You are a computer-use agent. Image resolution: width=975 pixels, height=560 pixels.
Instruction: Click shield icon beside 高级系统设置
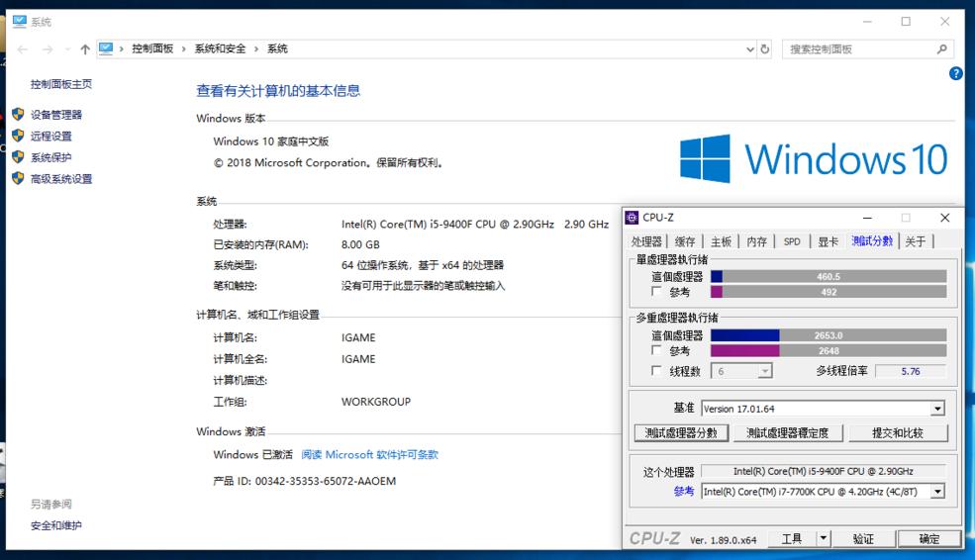tap(18, 178)
